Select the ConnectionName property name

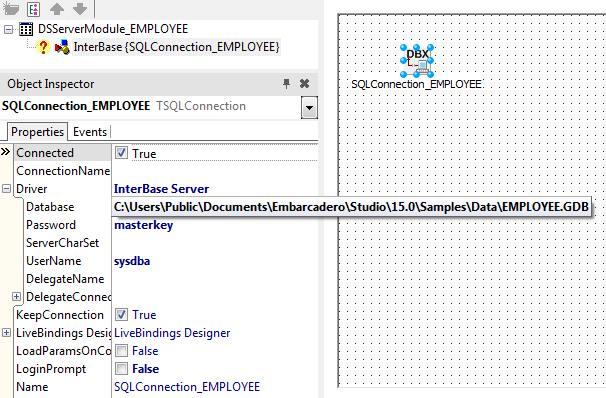[63, 171]
